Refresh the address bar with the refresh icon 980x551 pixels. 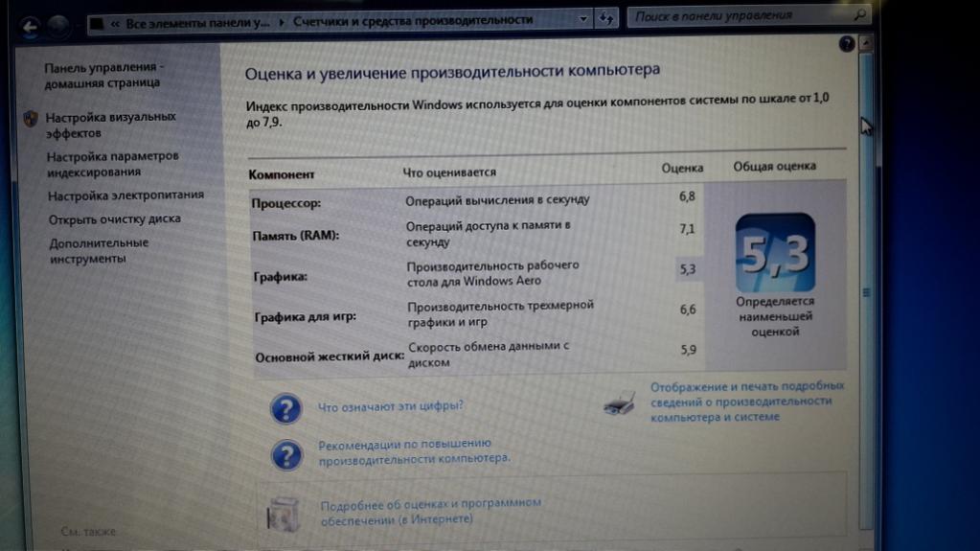tap(606, 19)
